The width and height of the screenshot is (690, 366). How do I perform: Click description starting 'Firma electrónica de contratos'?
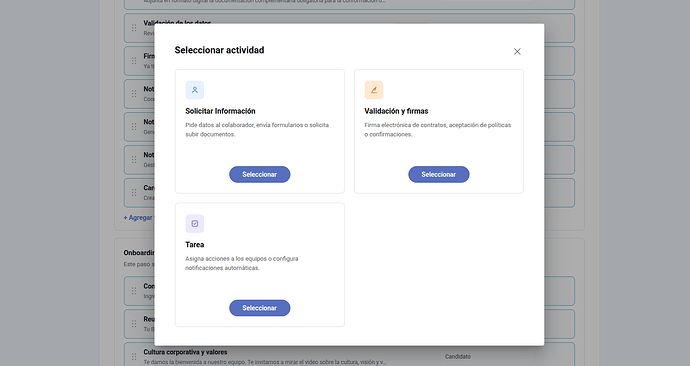coord(437,130)
